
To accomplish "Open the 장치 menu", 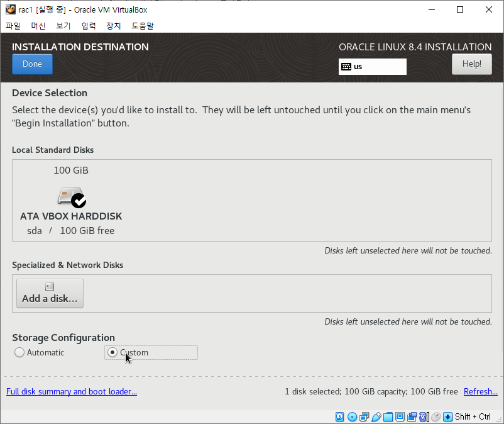I will [x=114, y=26].
